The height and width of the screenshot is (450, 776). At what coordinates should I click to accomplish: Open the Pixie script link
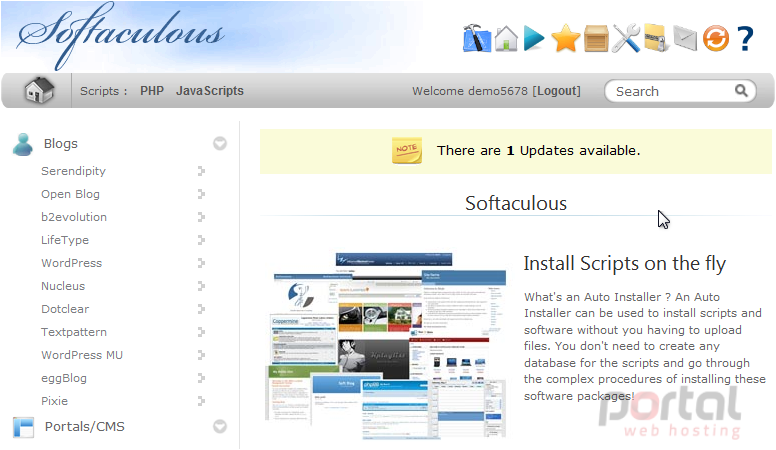54,401
